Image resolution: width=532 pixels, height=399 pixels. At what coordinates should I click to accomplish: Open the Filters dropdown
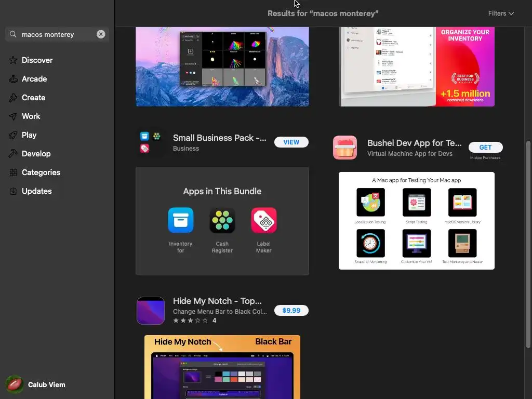pyautogui.click(x=501, y=13)
